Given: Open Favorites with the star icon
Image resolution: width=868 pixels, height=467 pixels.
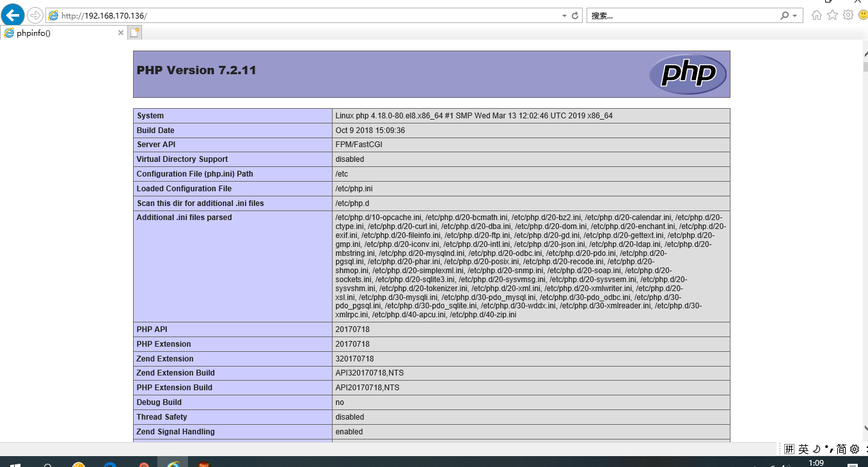Looking at the screenshot, I should (x=832, y=15).
